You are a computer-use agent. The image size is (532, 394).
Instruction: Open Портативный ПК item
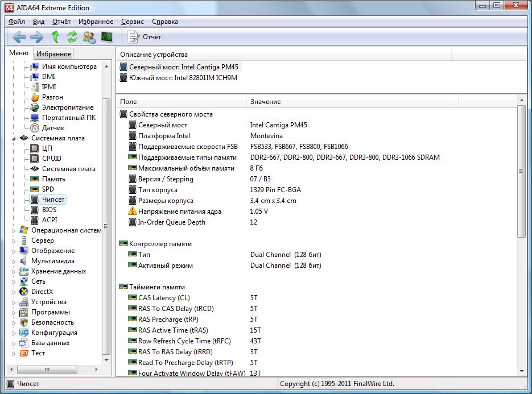[68, 118]
